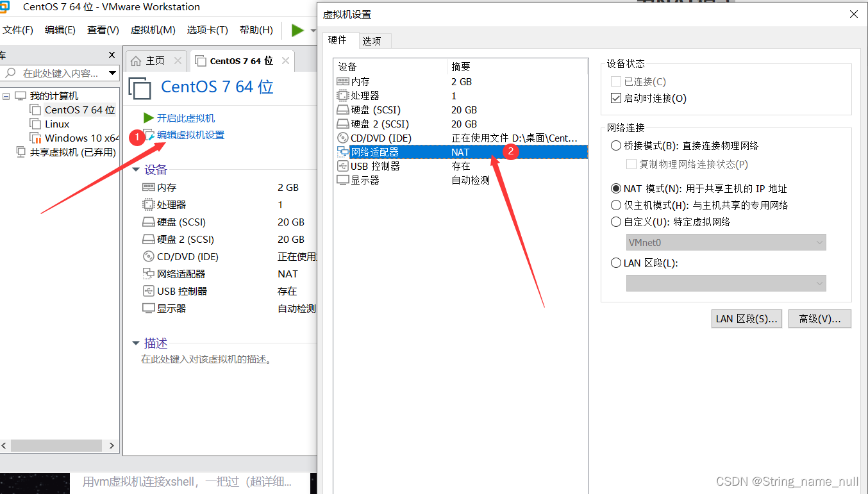Viewport: 868px width, 494px height.
Task: Click the display monitor icon in settings dialog list
Action: click(x=343, y=180)
